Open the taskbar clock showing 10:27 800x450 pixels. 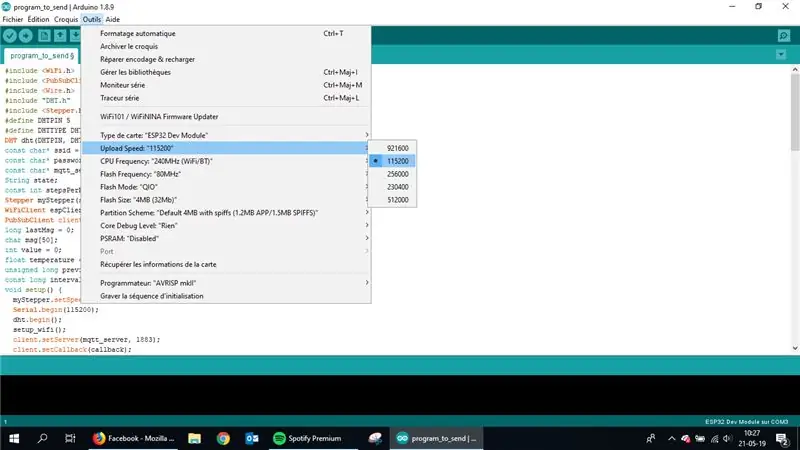tap(752, 438)
